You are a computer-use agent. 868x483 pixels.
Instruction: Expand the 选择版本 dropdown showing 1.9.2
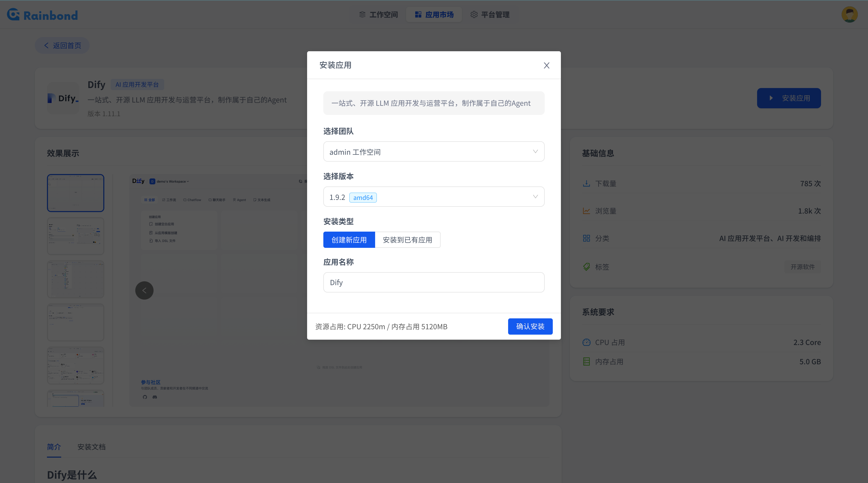[x=434, y=197]
